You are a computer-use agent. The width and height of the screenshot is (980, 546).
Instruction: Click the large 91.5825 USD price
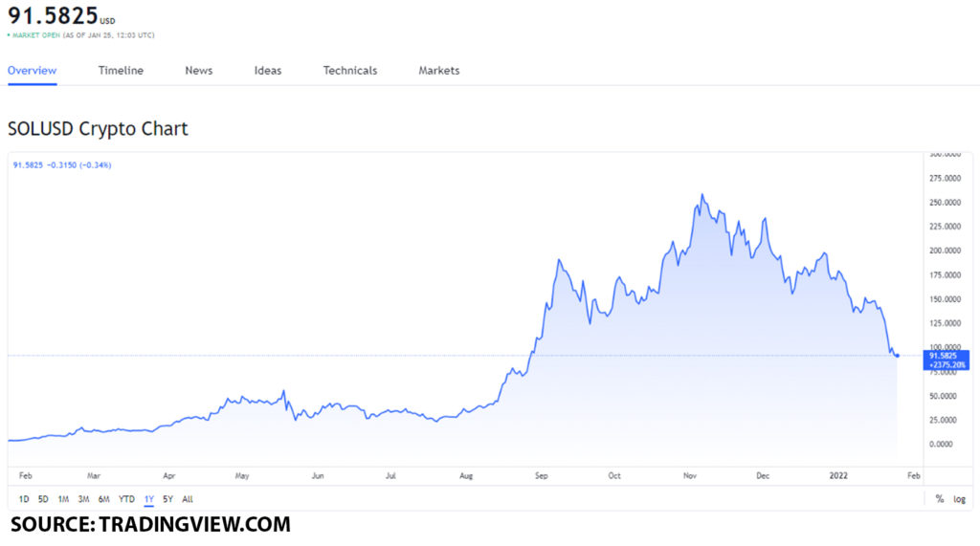[x=61, y=15]
